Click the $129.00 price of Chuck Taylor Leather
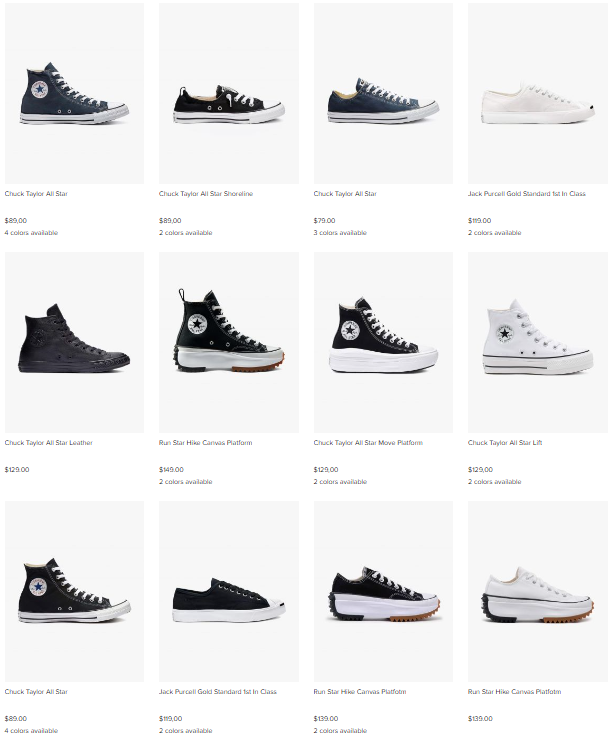611x740 pixels. pos(17,470)
